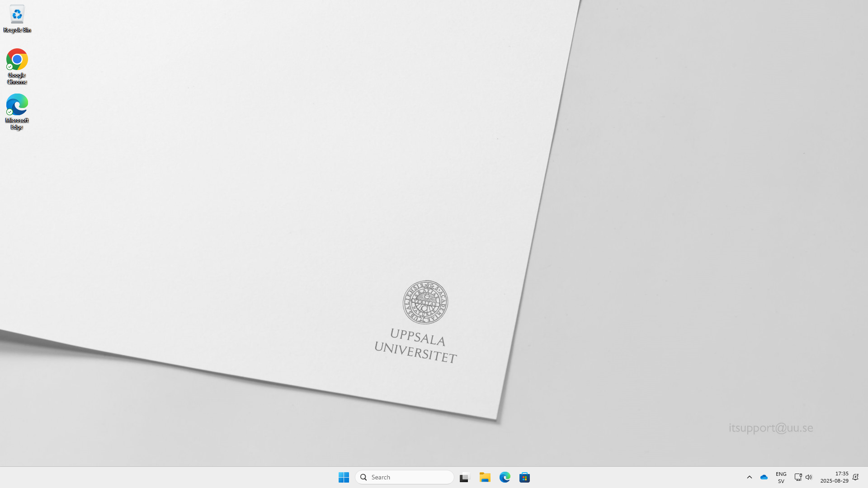The height and width of the screenshot is (488, 868).
Task: Launch Microsoft Edge from the taskbar
Action: click(505, 477)
